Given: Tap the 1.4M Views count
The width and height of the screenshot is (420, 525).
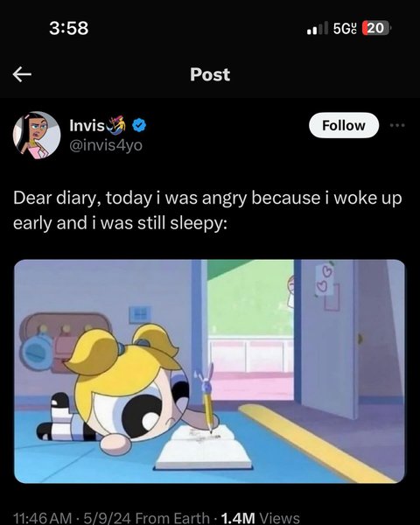Looking at the screenshot, I should 261,518.
